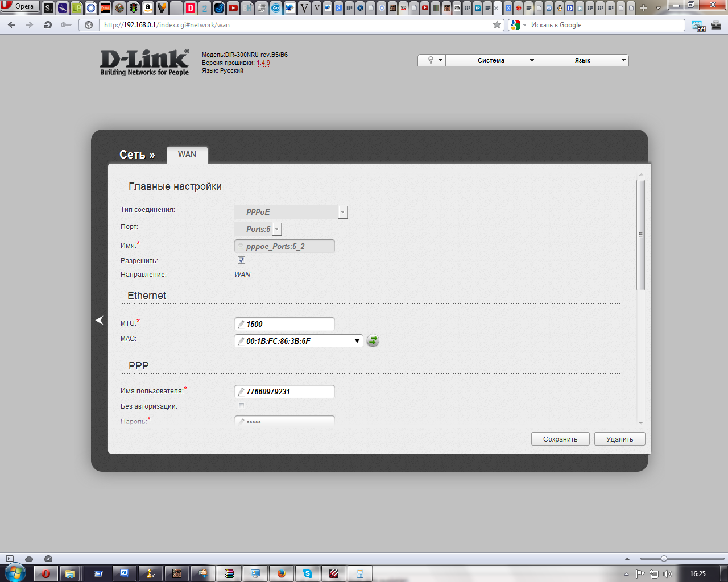Open the Система menu
Viewport: 728px width, 582px height.
pos(491,60)
